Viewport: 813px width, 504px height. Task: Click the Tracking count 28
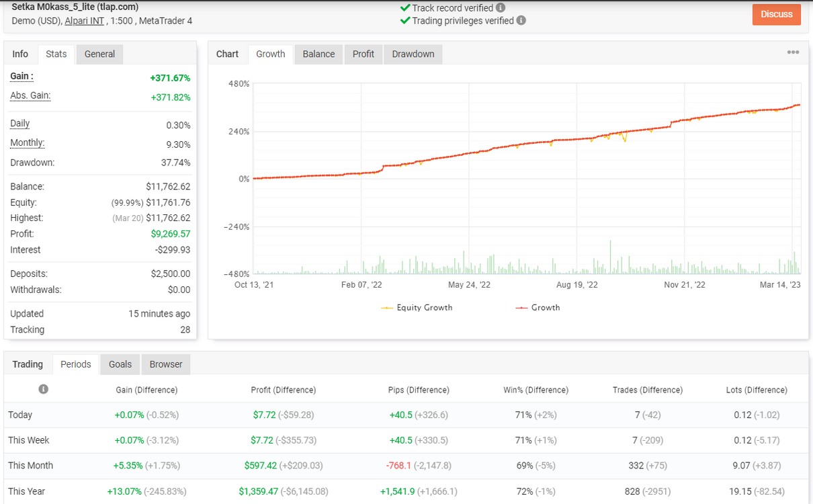(185, 330)
